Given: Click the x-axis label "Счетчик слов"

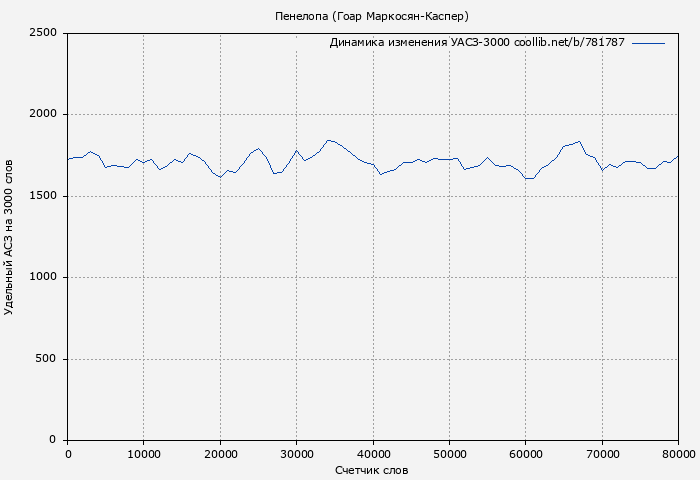Looking at the screenshot, I should (371, 470).
